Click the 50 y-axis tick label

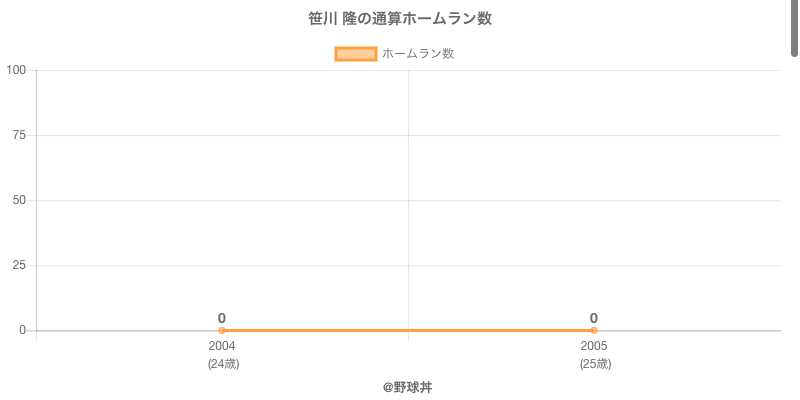click(19, 201)
